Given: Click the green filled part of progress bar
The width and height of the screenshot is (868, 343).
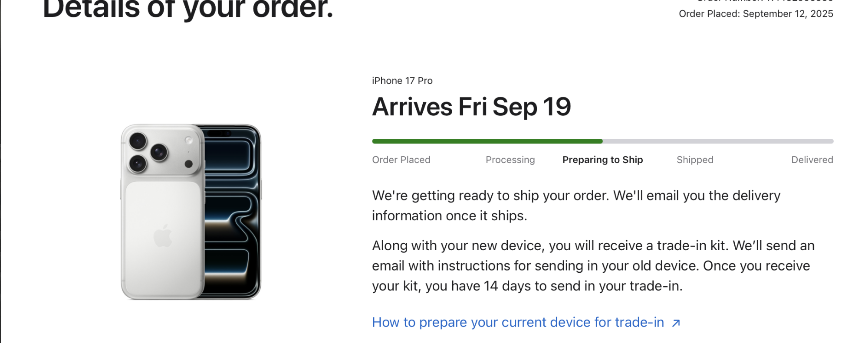Looking at the screenshot, I should tap(487, 141).
